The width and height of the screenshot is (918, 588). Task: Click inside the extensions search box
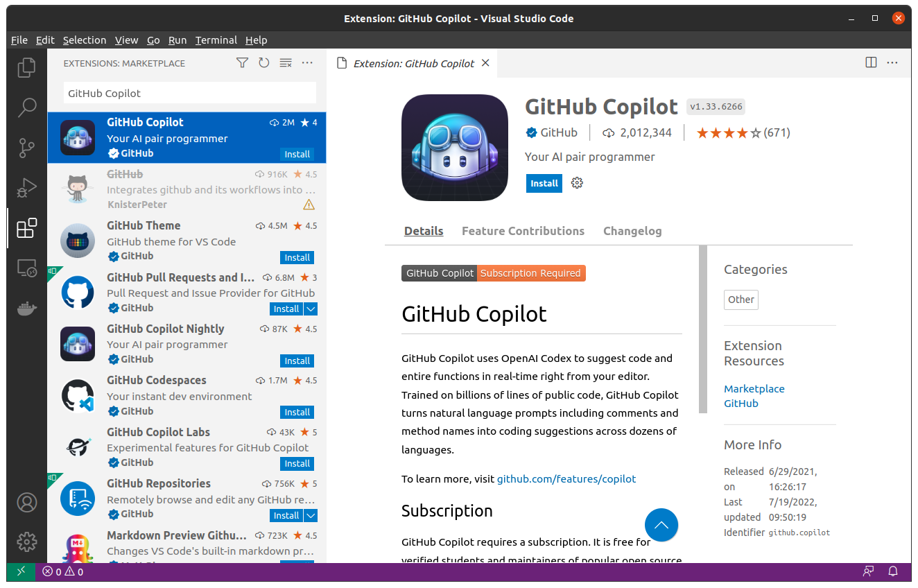[187, 92]
